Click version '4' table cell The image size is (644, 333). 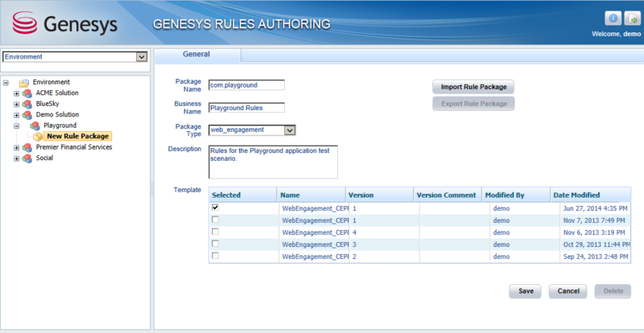pyautogui.click(x=354, y=232)
